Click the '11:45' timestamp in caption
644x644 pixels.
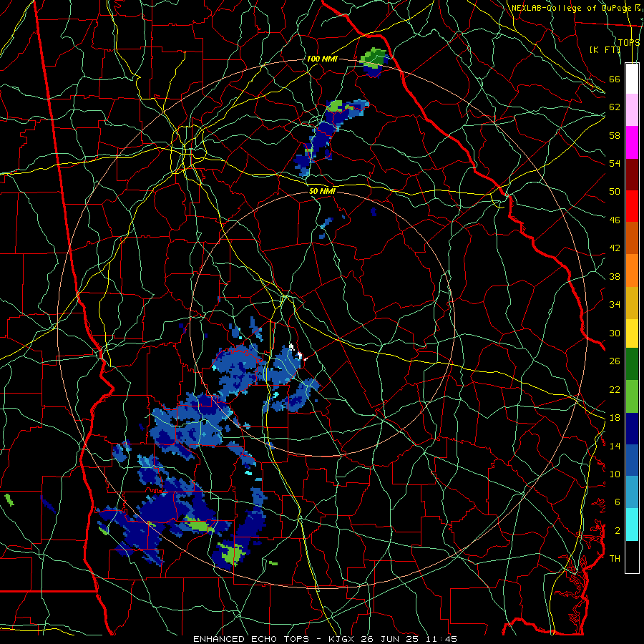coord(442,639)
